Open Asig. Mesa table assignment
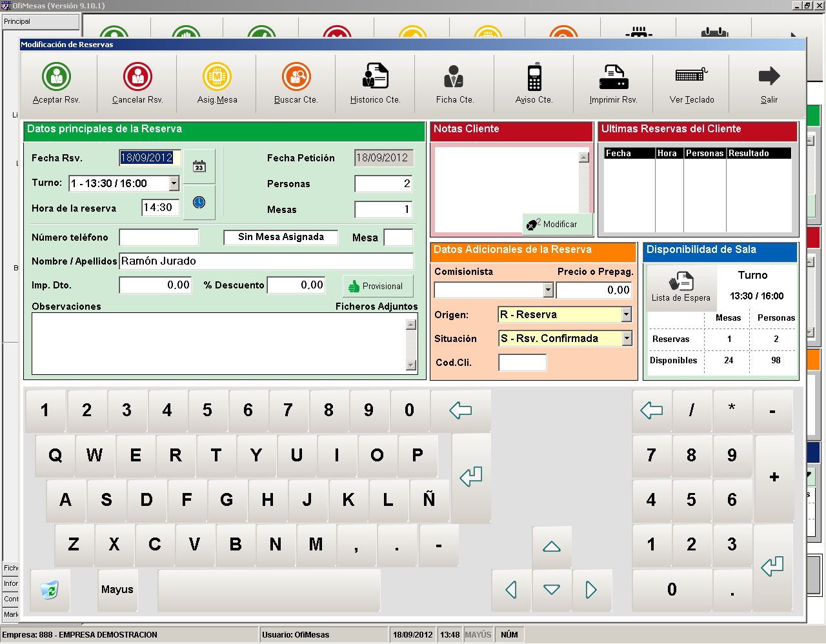Image resolution: width=826 pixels, height=644 pixels. 217,83
